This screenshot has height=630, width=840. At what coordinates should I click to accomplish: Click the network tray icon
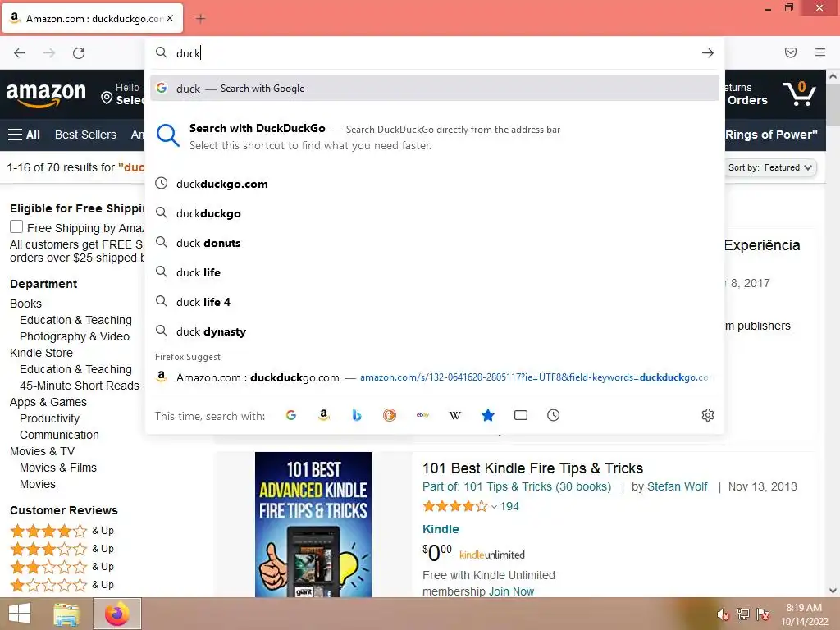tap(742, 614)
